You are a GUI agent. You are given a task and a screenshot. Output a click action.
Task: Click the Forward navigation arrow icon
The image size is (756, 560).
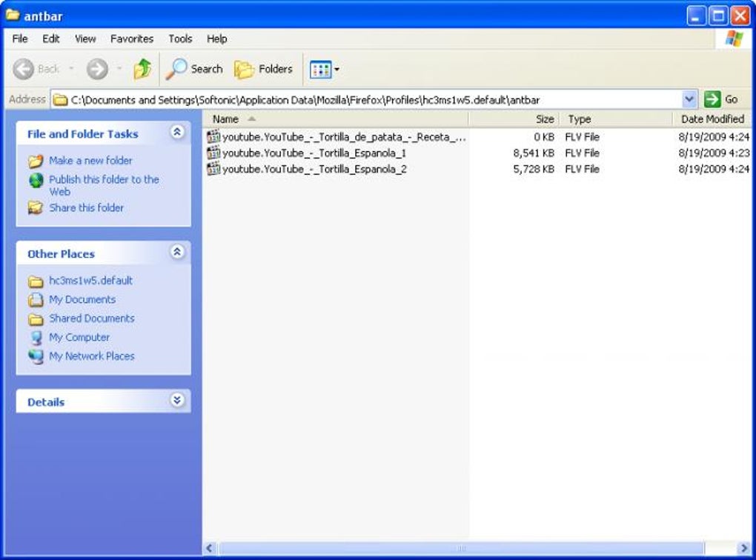pyautogui.click(x=97, y=69)
